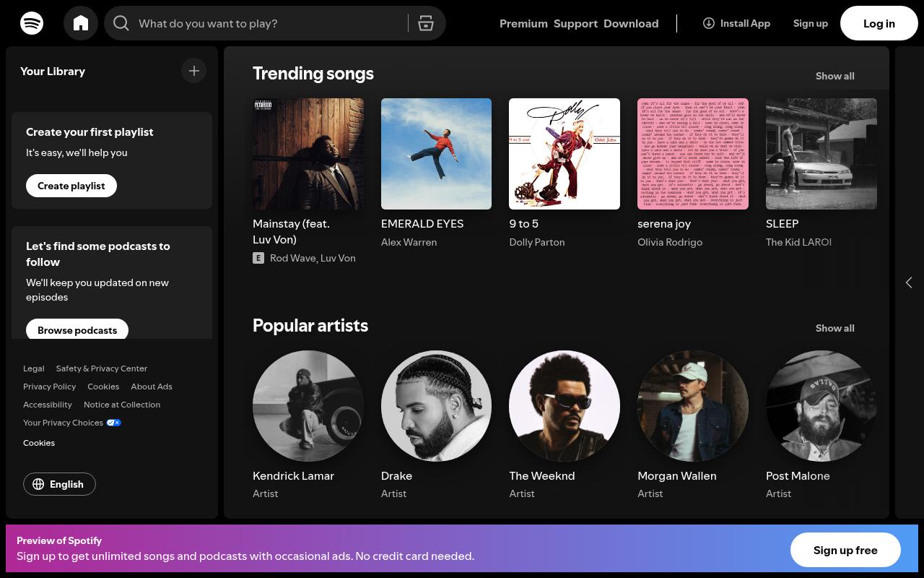Open Safety & Privacy Center link

pos(102,368)
